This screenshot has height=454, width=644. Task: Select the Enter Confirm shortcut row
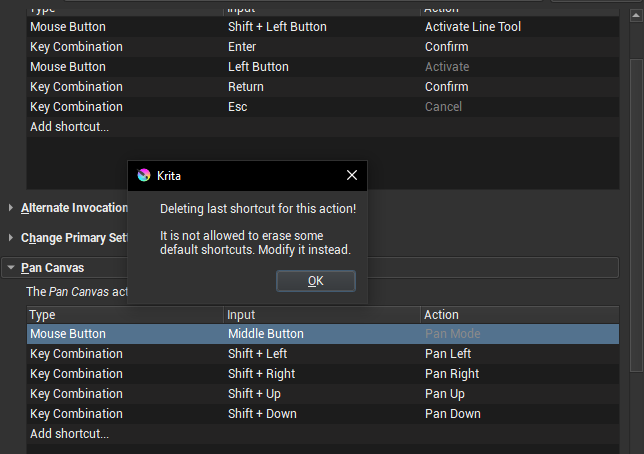242,47
